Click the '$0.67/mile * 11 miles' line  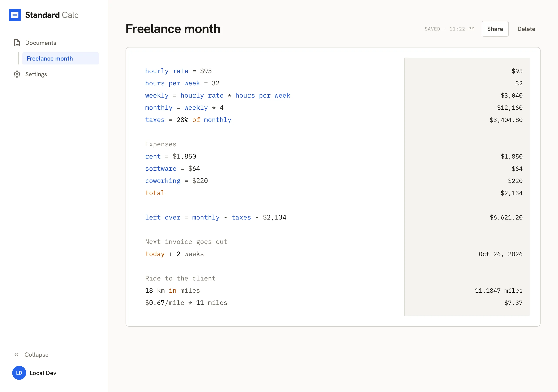186,303
